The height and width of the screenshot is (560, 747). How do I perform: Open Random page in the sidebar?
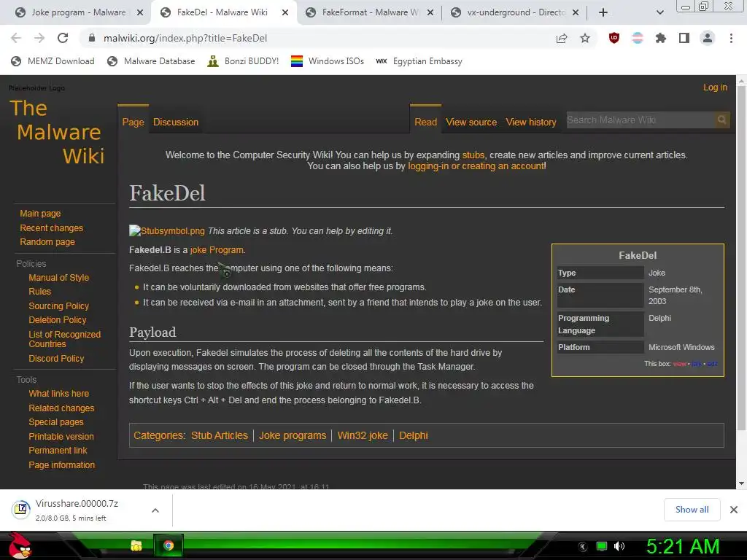coord(47,241)
